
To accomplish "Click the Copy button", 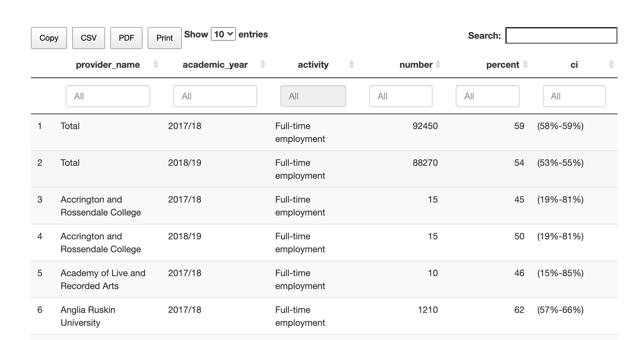I will [x=49, y=38].
